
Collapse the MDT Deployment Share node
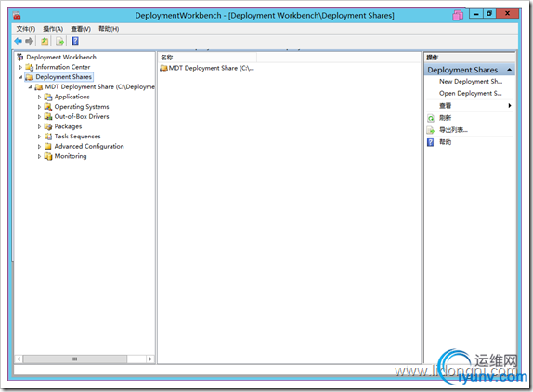pos(30,87)
